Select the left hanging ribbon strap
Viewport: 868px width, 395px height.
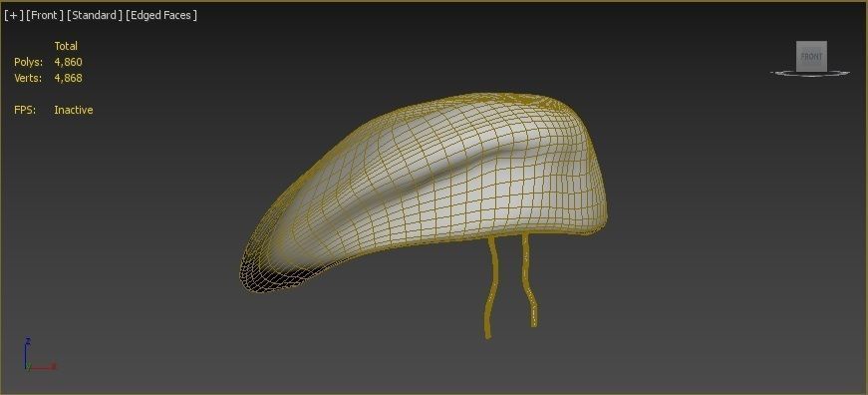tap(491, 287)
